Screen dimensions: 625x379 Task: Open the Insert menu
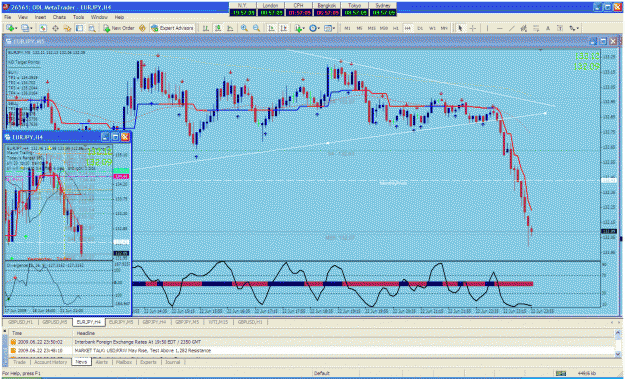40,18
